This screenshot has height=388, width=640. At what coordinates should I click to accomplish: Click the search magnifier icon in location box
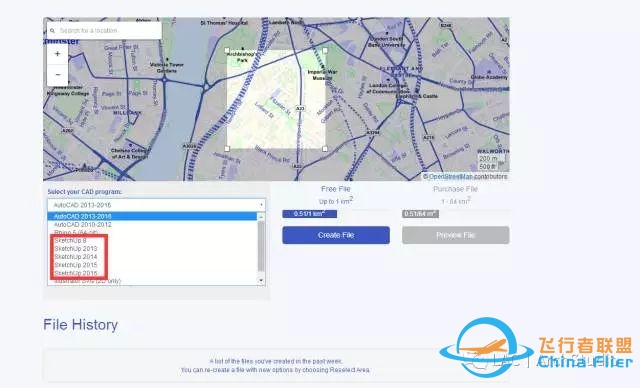(x=52, y=31)
